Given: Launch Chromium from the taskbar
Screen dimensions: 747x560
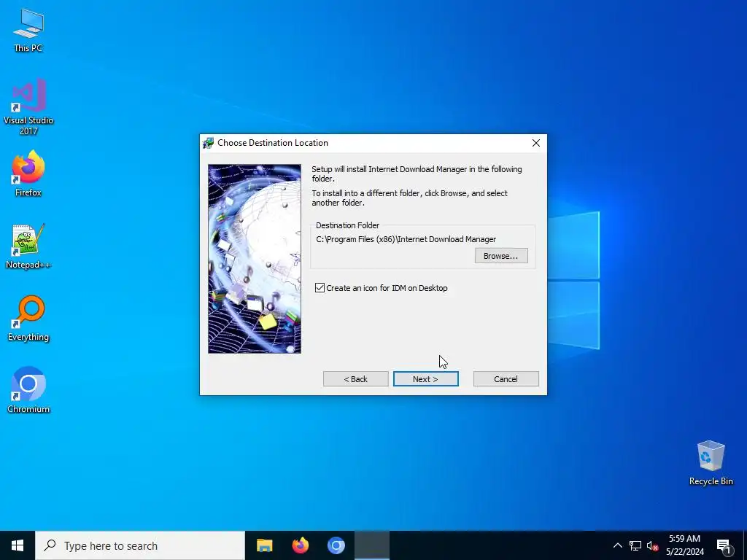Looking at the screenshot, I should pyautogui.click(x=336, y=545).
